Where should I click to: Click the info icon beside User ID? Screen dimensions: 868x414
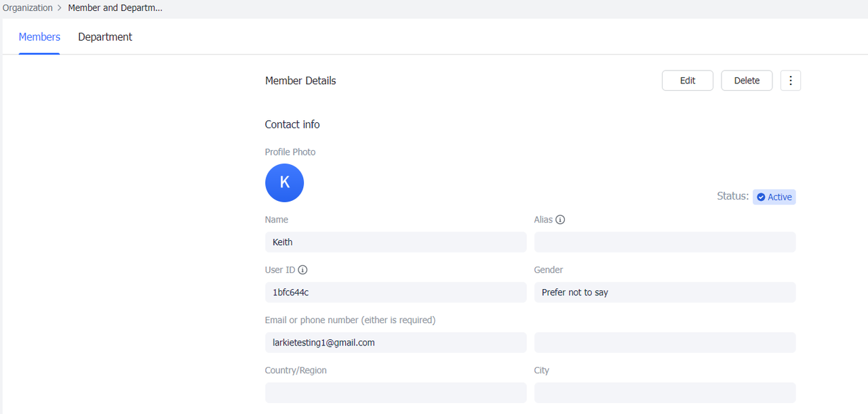click(302, 270)
